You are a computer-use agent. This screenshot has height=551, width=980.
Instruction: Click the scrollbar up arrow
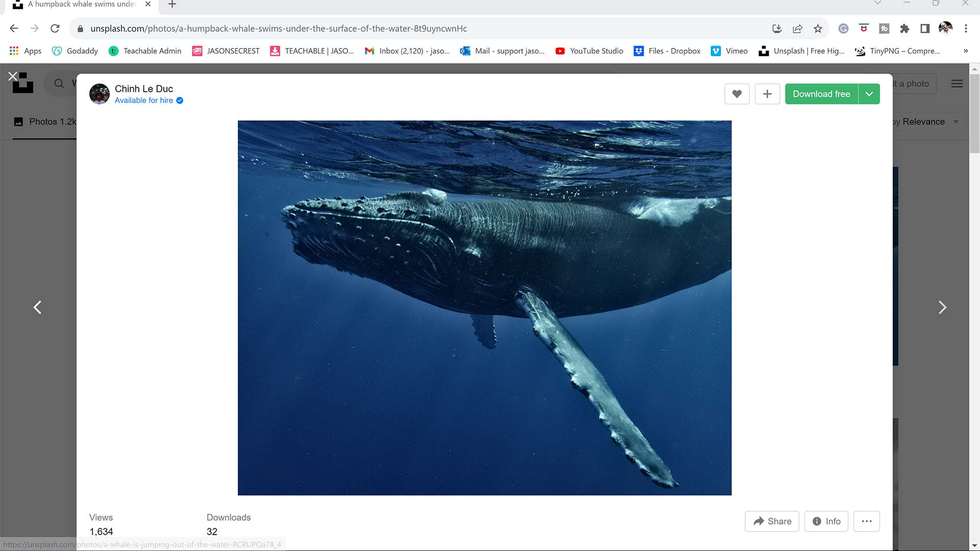(x=974, y=69)
